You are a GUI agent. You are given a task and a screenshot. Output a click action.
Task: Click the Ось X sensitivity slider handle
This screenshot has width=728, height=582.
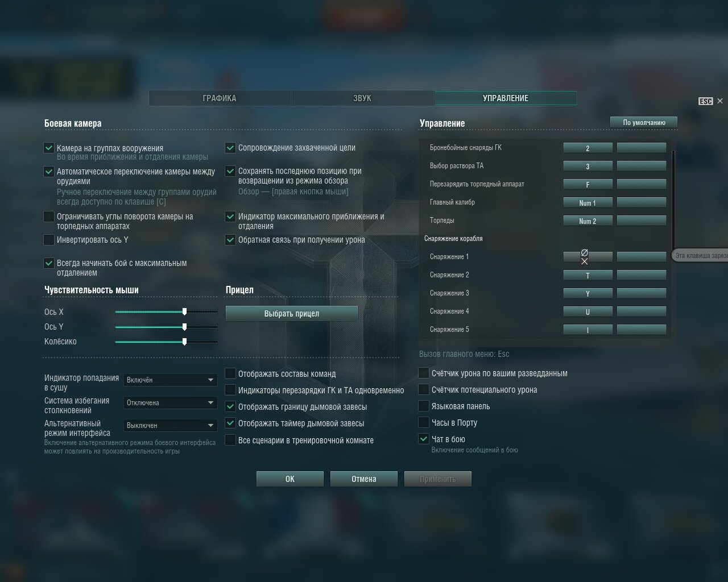184,312
